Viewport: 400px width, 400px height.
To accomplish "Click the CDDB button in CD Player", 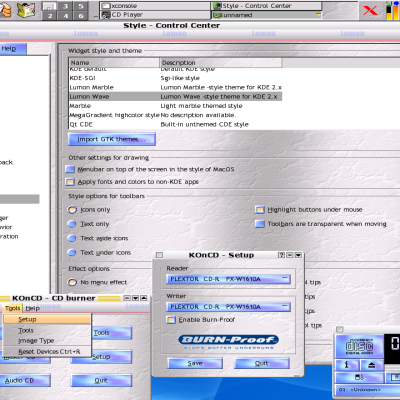I will (359, 377).
